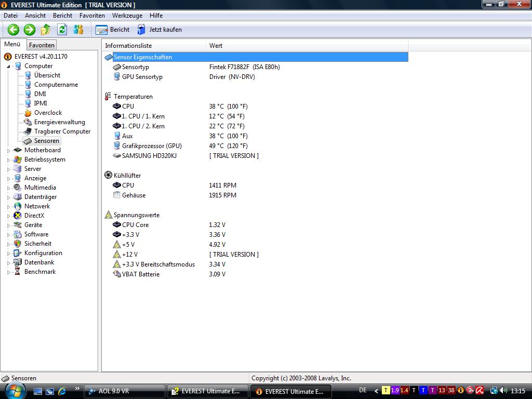The width and height of the screenshot is (532, 399).
Task: Open the Datei menu
Action: point(10,16)
